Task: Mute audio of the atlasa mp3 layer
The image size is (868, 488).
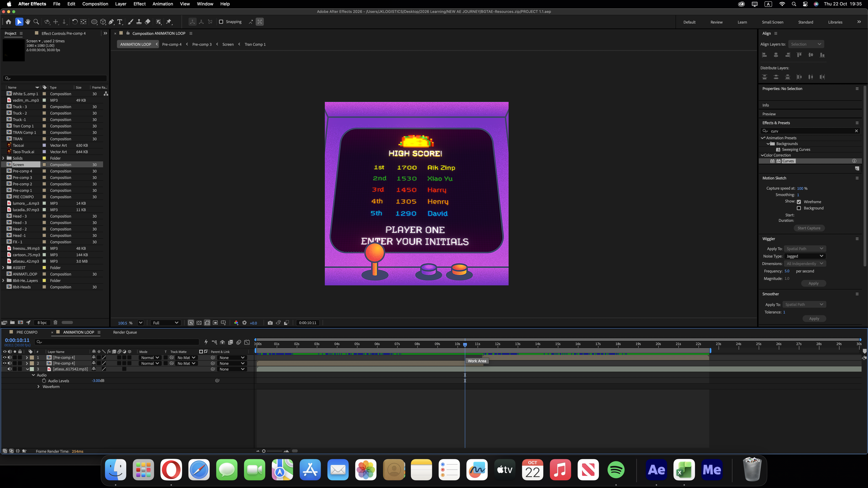Action: coord(9,369)
